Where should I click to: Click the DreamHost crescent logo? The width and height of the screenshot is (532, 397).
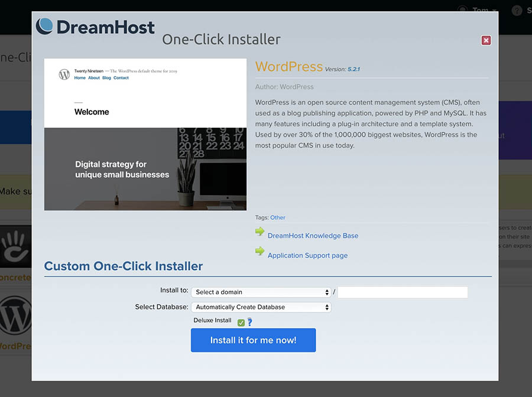tap(44, 27)
